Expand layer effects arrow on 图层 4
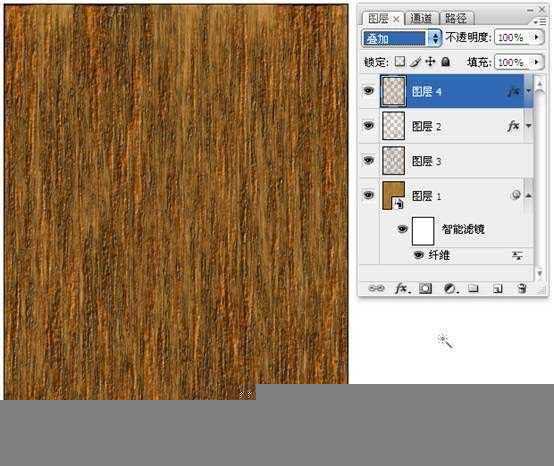This screenshot has height=466, width=554. (529, 91)
